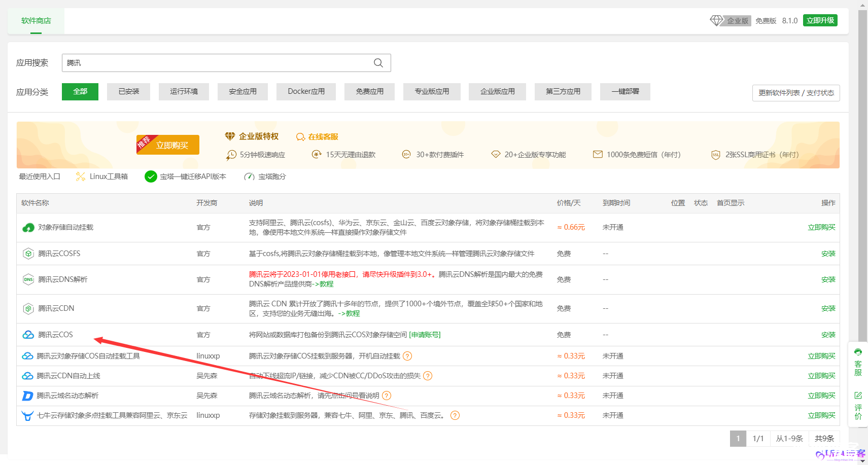The width and height of the screenshot is (868, 465).
Task: Click the 2张SSL商用证书 shield icon
Action: [715, 155]
